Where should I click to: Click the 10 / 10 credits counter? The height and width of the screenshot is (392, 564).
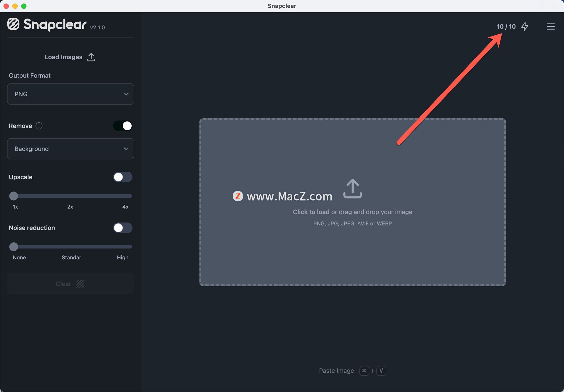tap(506, 26)
